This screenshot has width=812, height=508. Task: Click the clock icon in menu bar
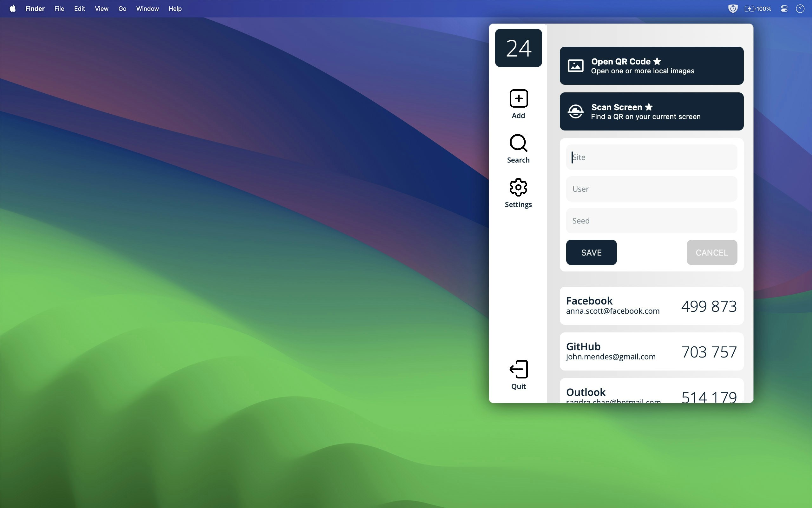800,8
